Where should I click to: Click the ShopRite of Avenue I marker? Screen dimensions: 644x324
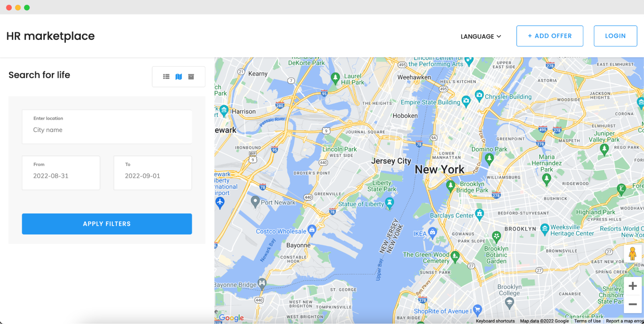(477, 310)
